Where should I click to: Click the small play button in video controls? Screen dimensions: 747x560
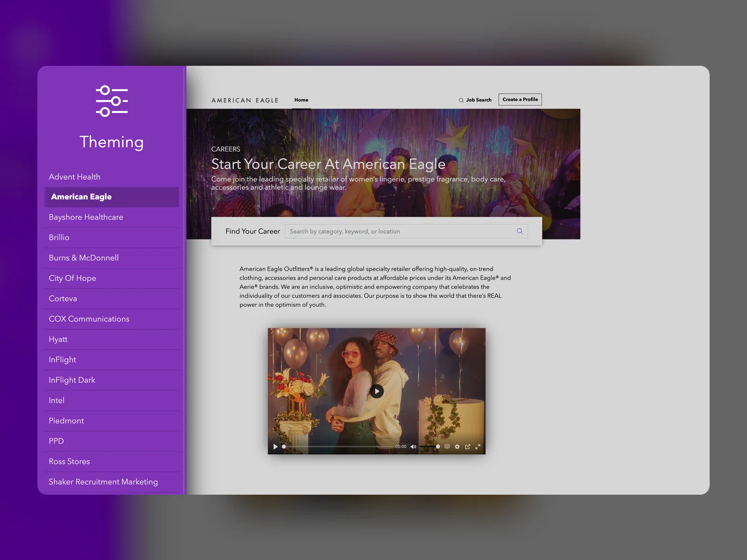click(x=275, y=447)
